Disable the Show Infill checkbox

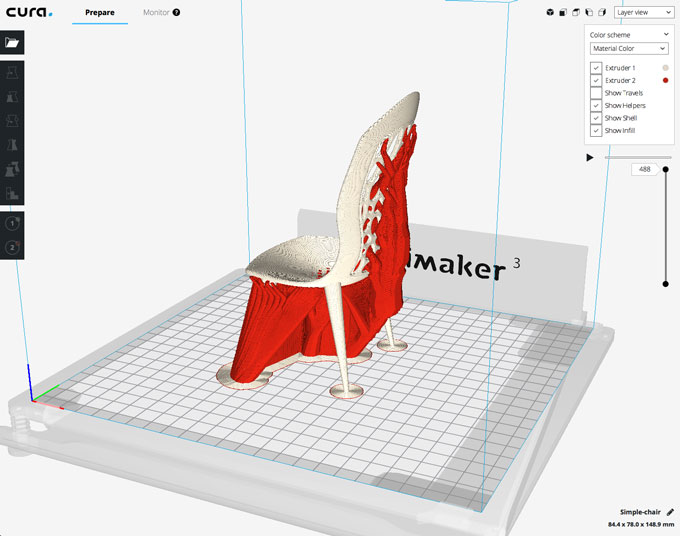596,131
